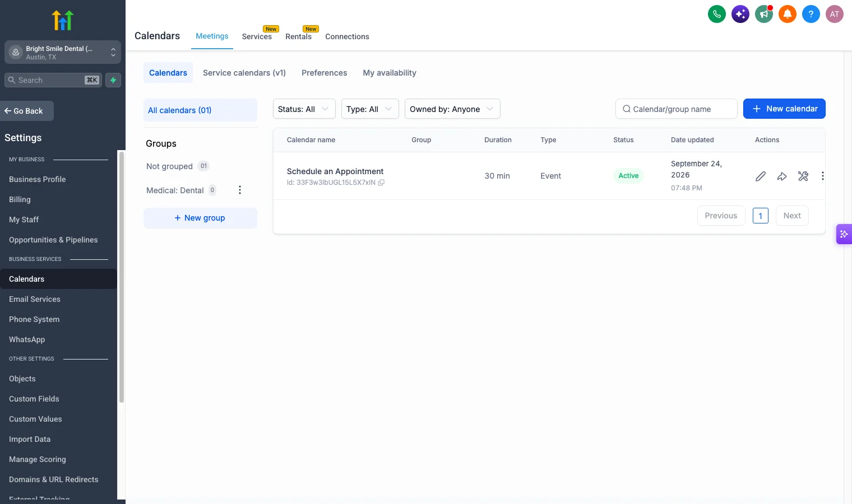Open the Owned by: Anyone dropdown

[452, 109]
